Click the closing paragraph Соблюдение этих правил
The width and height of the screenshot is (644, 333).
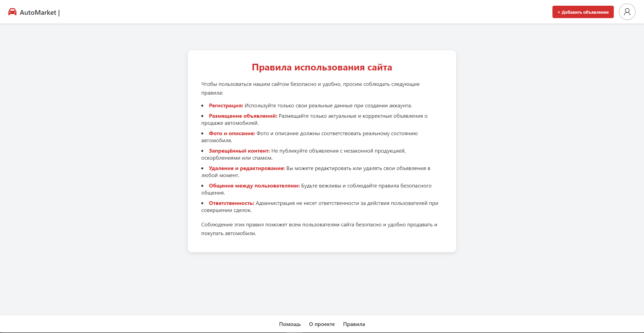point(319,225)
